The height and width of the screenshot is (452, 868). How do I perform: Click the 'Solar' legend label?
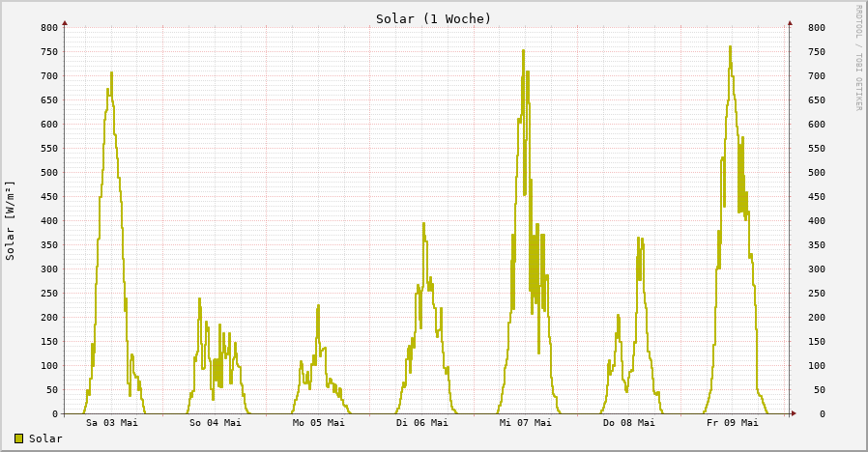pyautogui.click(x=45, y=438)
